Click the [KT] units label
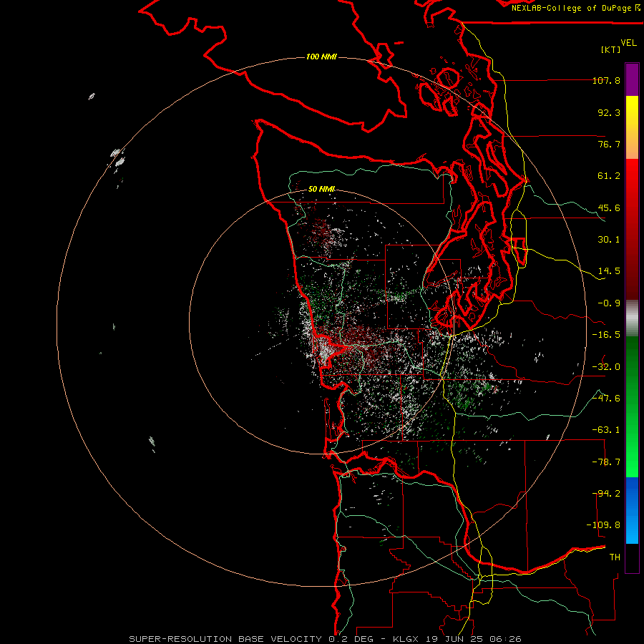Image resolution: width=644 pixels, height=644 pixels. point(611,49)
